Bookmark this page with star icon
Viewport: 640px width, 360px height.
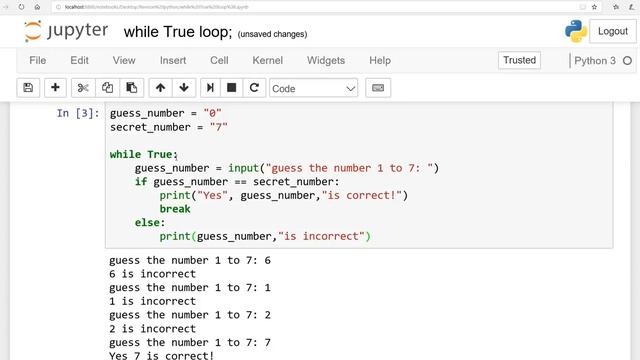(x=594, y=7)
